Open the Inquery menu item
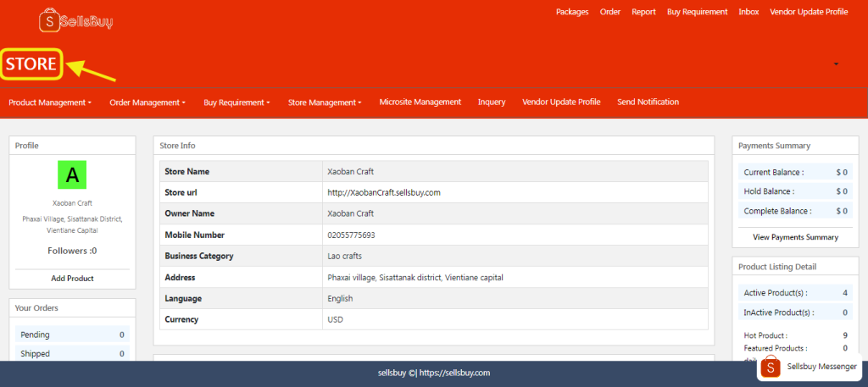Image resolution: width=868 pixels, height=387 pixels. (x=492, y=102)
